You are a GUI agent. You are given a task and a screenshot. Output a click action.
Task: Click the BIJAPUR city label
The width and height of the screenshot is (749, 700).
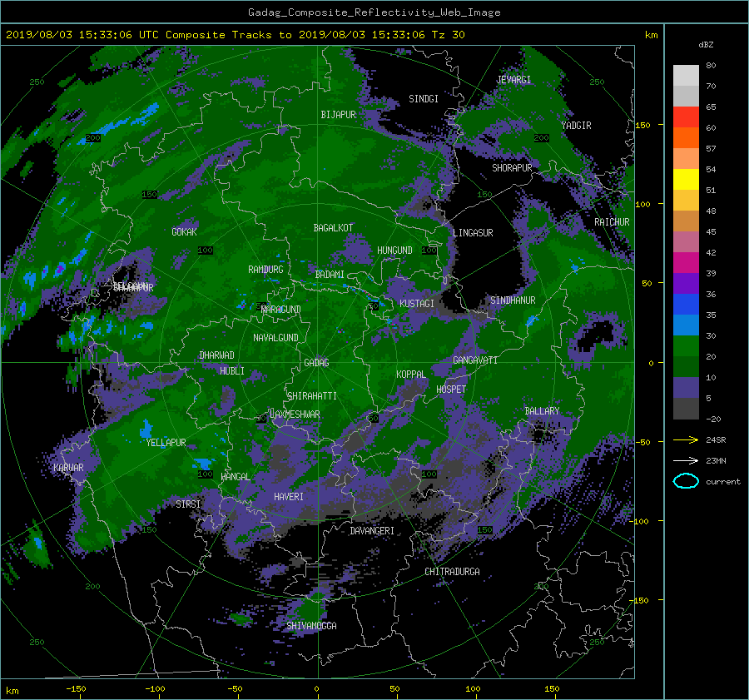pyautogui.click(x=338, y=115)
